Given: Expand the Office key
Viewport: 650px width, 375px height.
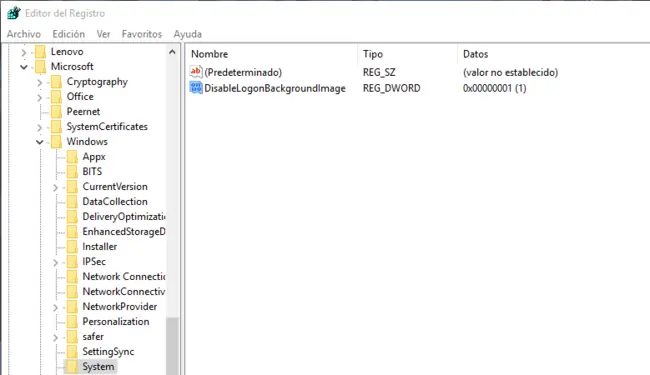Looking at the screenshot, I should pyautogui.click(x=39, y=97).
